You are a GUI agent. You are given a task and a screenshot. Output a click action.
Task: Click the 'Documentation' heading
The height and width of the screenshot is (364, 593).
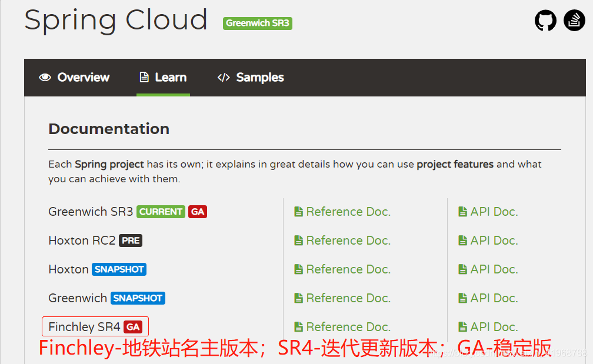tap(109, 129)
